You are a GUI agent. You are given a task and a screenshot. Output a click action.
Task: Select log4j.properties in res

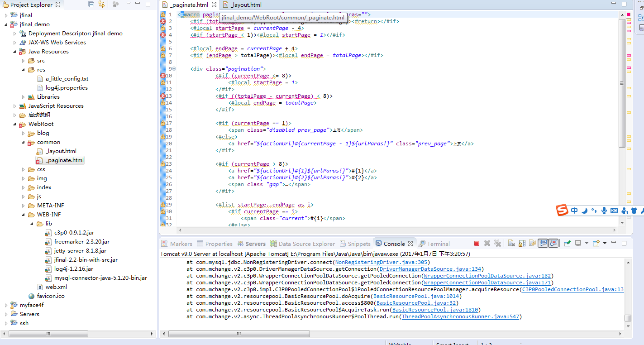67,88
